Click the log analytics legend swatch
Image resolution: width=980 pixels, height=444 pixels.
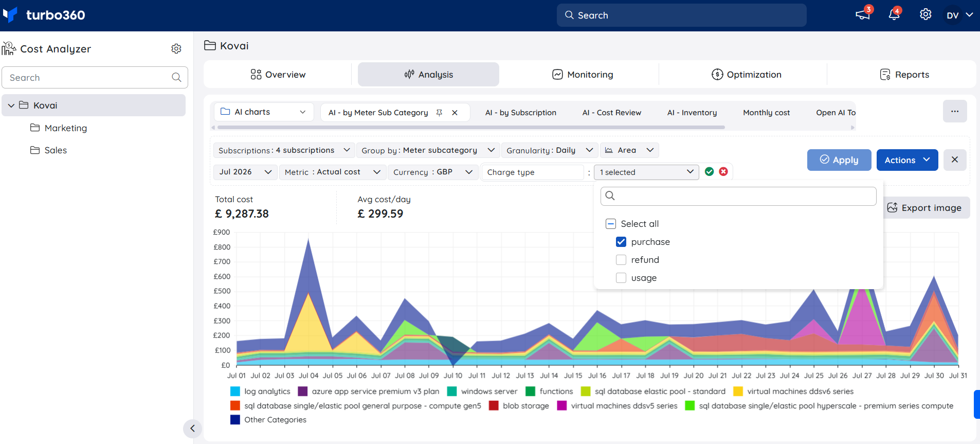[x=235, y=392]
